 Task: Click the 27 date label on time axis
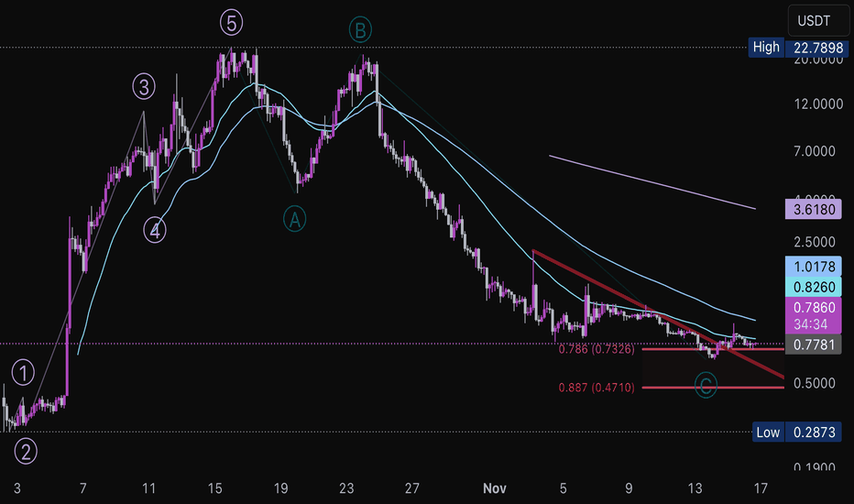coord(412,488)
